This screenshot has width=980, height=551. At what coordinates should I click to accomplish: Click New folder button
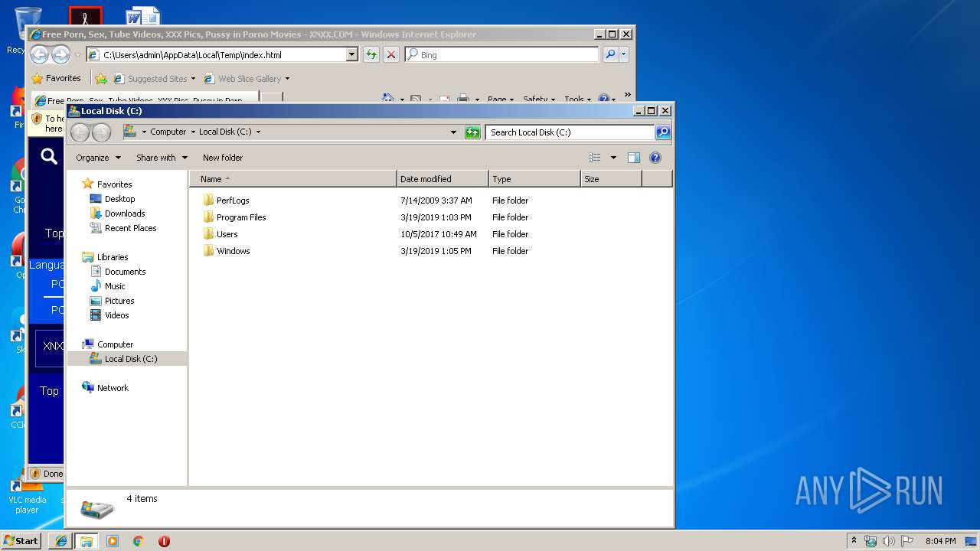pyautogui.click(x=223, y=158)
